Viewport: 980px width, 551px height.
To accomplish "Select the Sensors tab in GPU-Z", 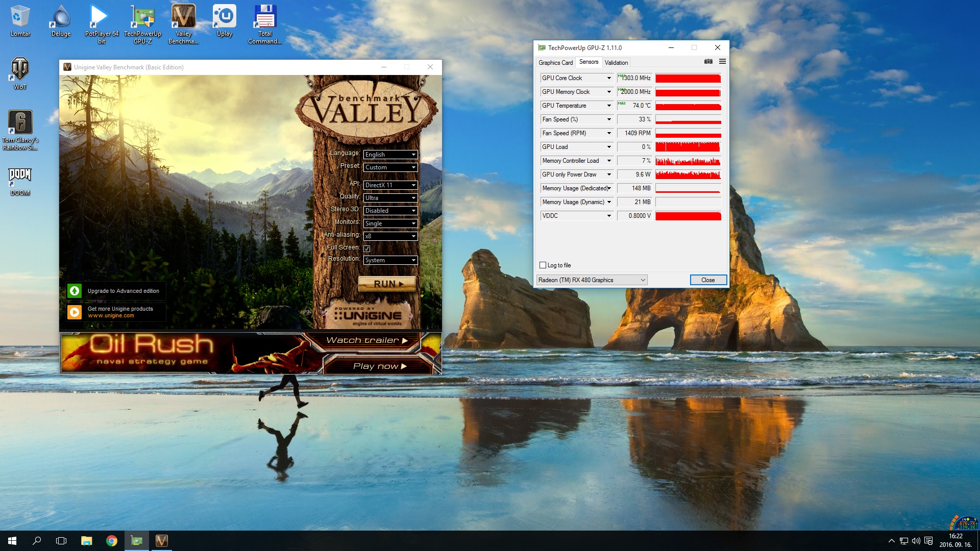I will coord(589,62).
